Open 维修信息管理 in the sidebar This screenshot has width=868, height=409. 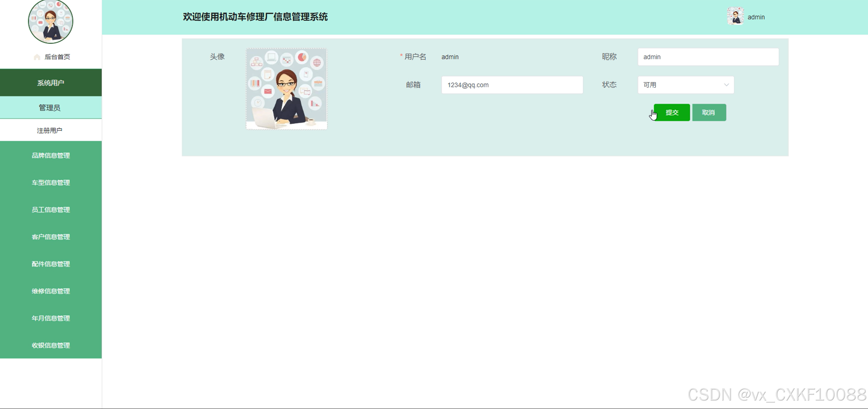pos(51,291)
